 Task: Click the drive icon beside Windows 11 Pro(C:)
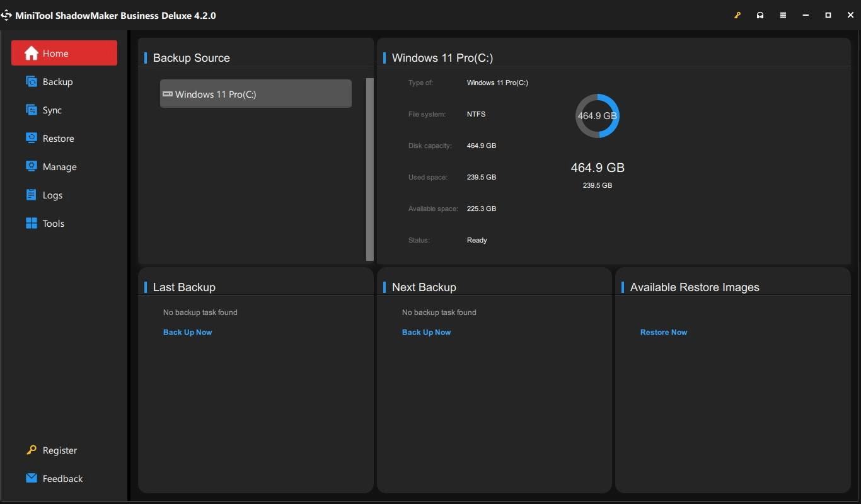168,94
